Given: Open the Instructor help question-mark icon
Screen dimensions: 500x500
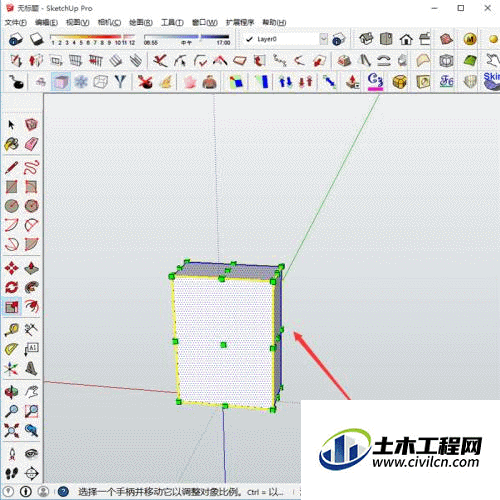Looking at the screenshot, I should [x=63, y=491].
